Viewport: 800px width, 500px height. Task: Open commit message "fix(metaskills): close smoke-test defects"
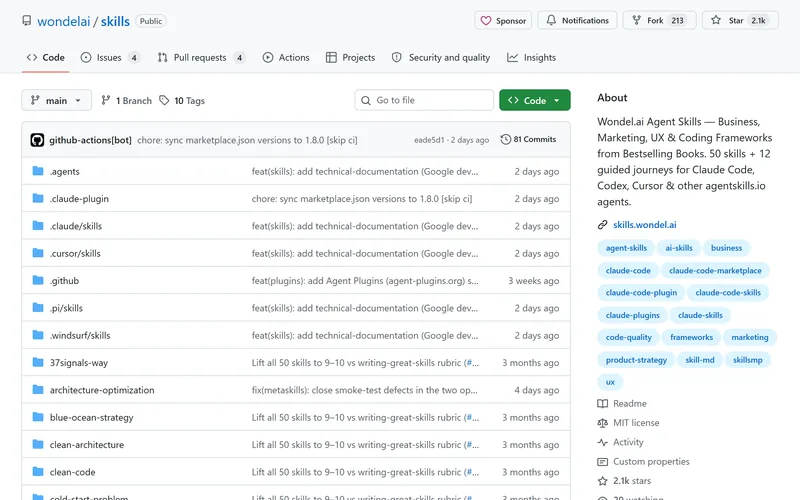pos(364,390)
